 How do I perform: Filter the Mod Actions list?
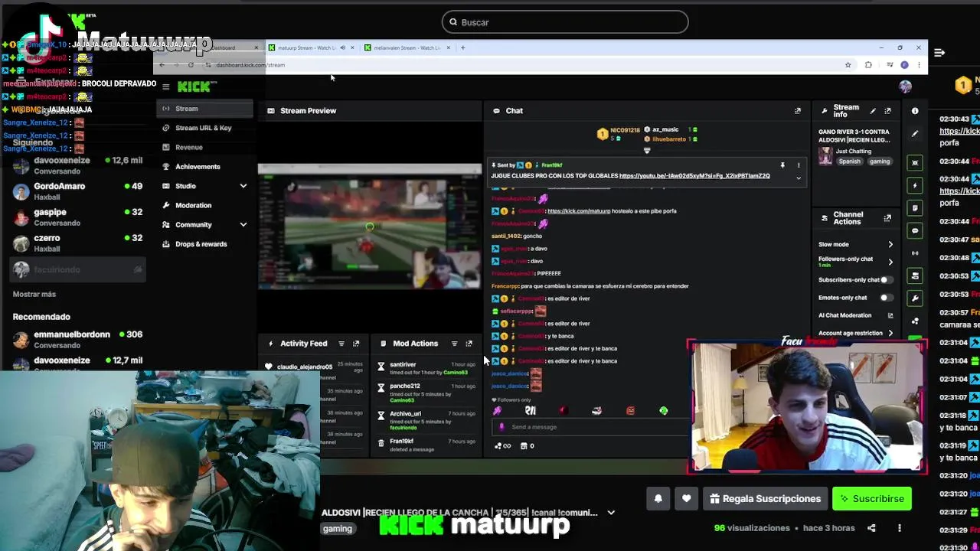click(x=454, y=344)
